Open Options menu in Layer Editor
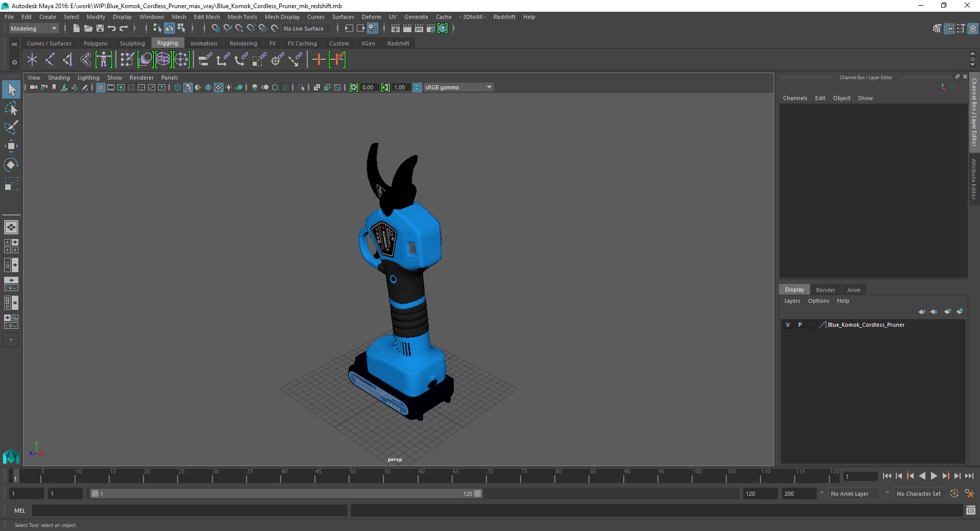This screenshot has height=531, width=980. [x=818, y=301]
